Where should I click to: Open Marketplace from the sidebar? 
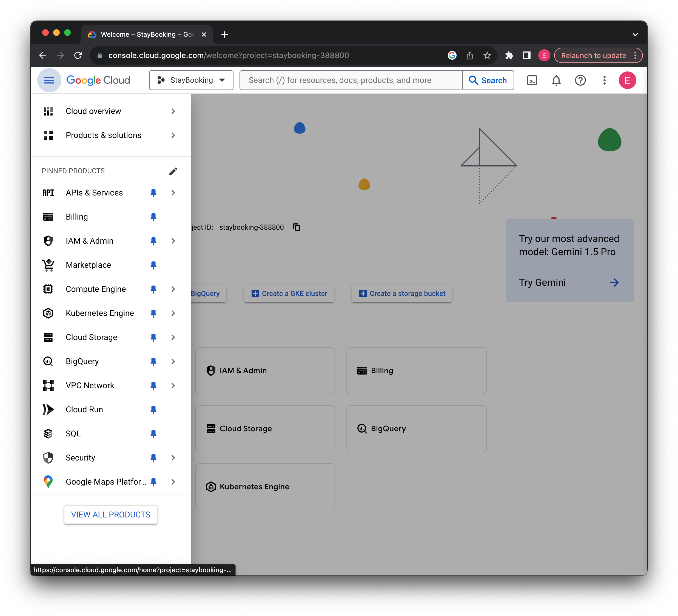click(x=89, y=265)
